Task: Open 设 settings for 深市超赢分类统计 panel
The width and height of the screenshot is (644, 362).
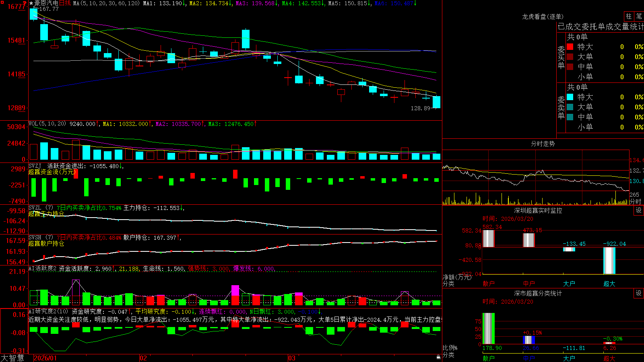Action: pyautogui.click(x=639, y=293)
